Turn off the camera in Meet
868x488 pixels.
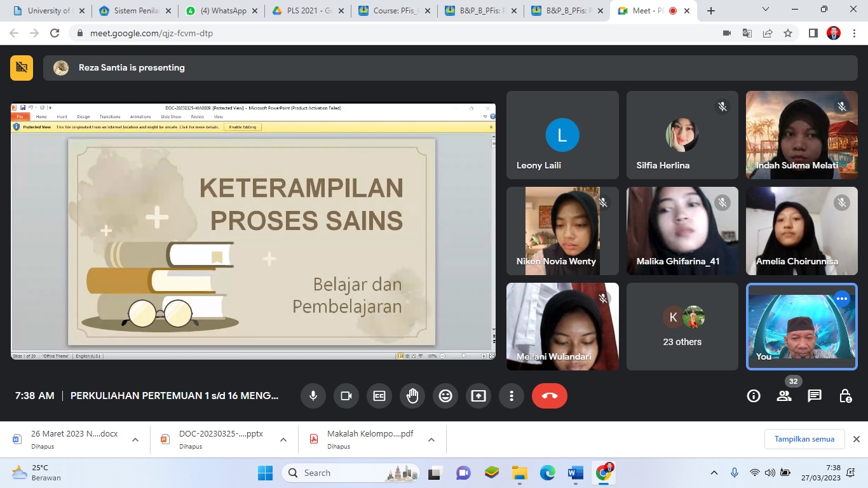tap(346, 396)
